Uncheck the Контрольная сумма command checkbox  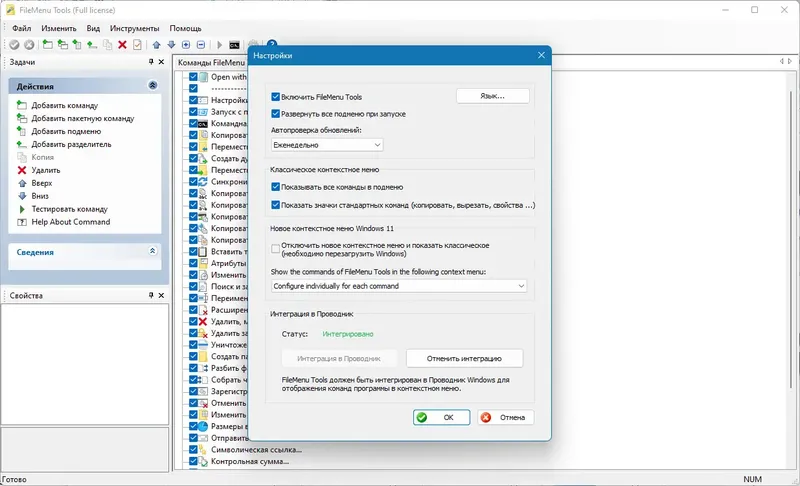[193, 462]
